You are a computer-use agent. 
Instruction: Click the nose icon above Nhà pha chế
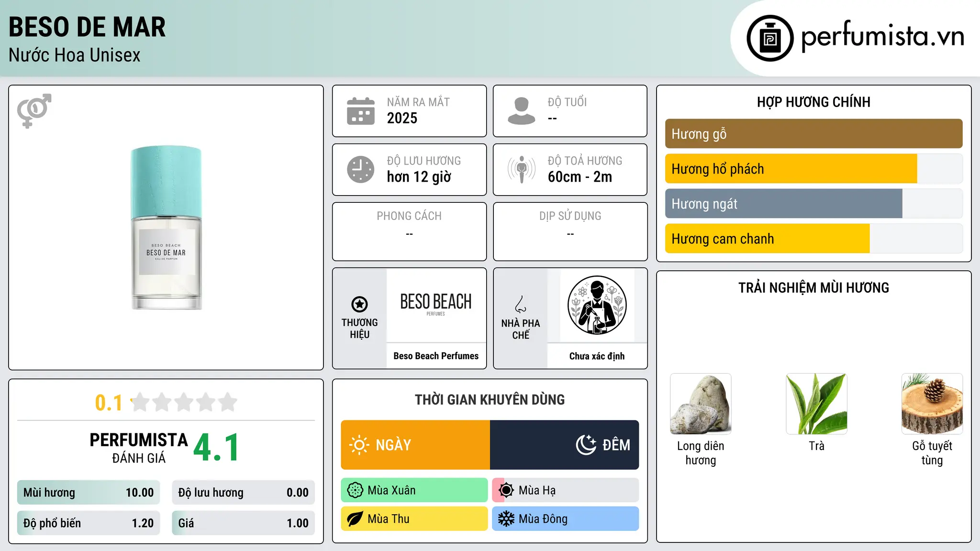click(521, 304)
